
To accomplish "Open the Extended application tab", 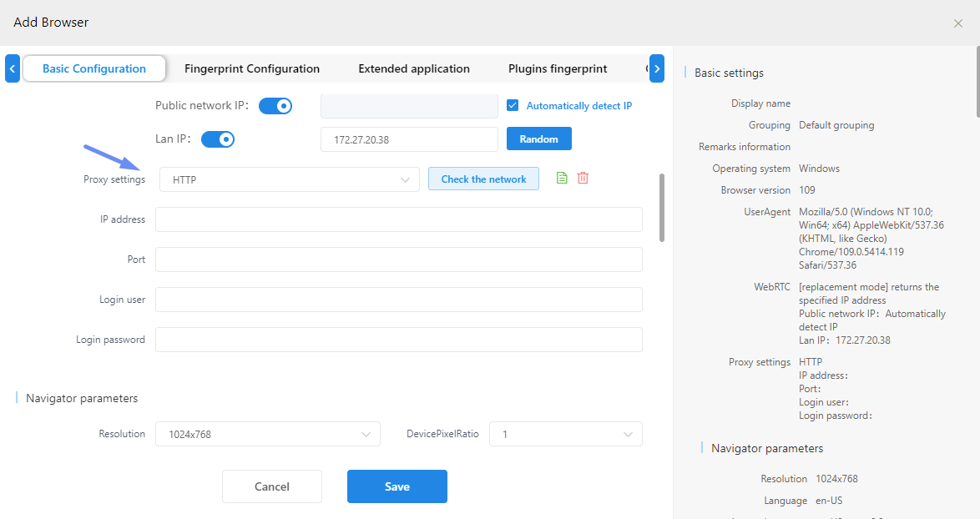I will tap(413, 68).
